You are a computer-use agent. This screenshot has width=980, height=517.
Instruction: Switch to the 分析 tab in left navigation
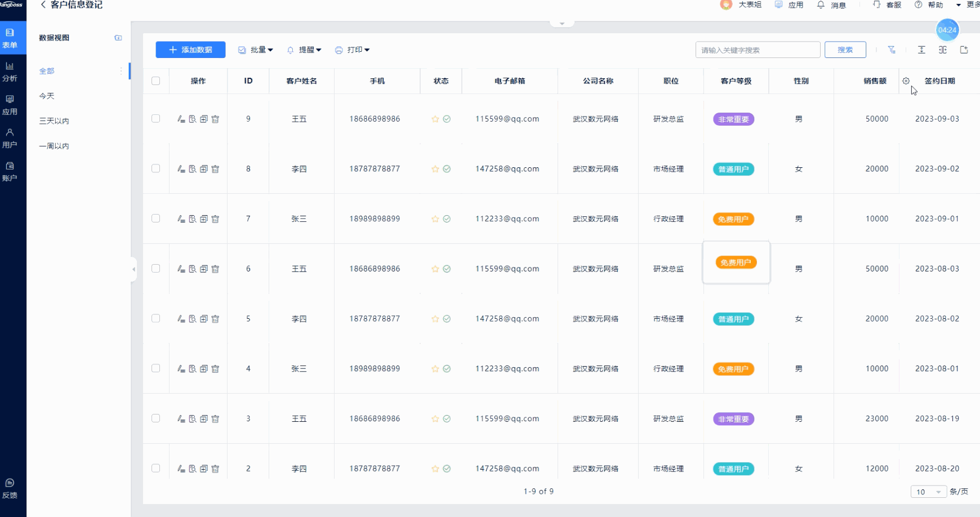click(x=10, y=72)
